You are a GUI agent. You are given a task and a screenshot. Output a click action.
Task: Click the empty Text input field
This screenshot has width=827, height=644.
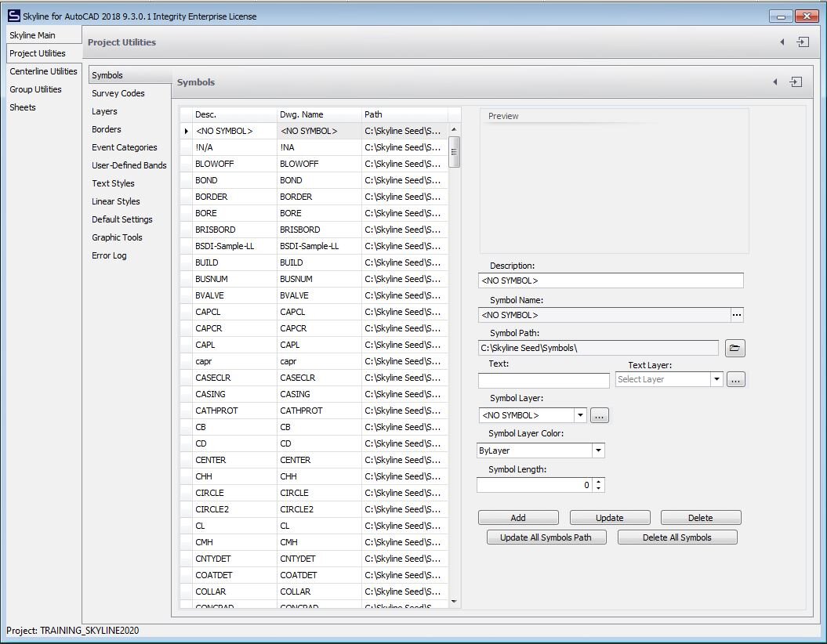point(544,380)
